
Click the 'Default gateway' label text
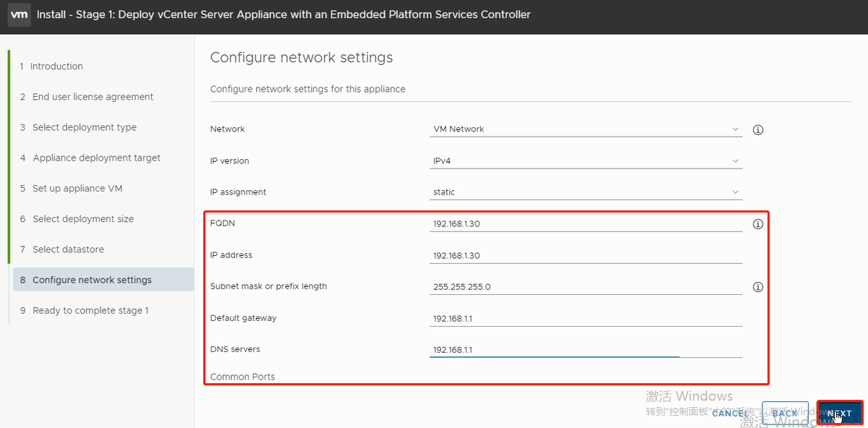coord(243,318)
